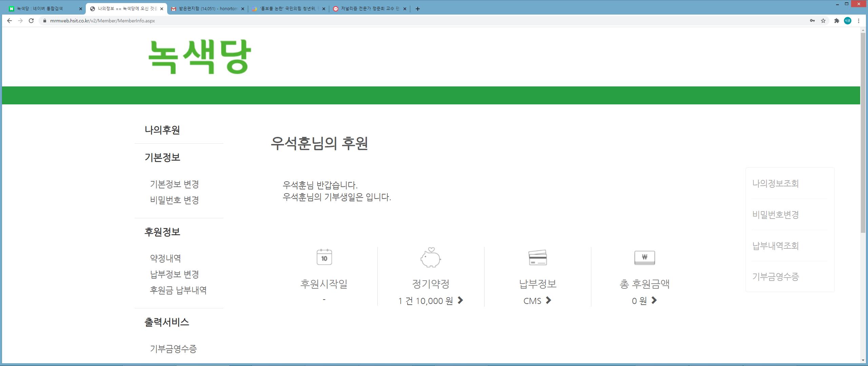Switch to the Gmail 받은편지함 tab
Image resolution: width=868 pixels, height=366 pixels.
[208, 9]
